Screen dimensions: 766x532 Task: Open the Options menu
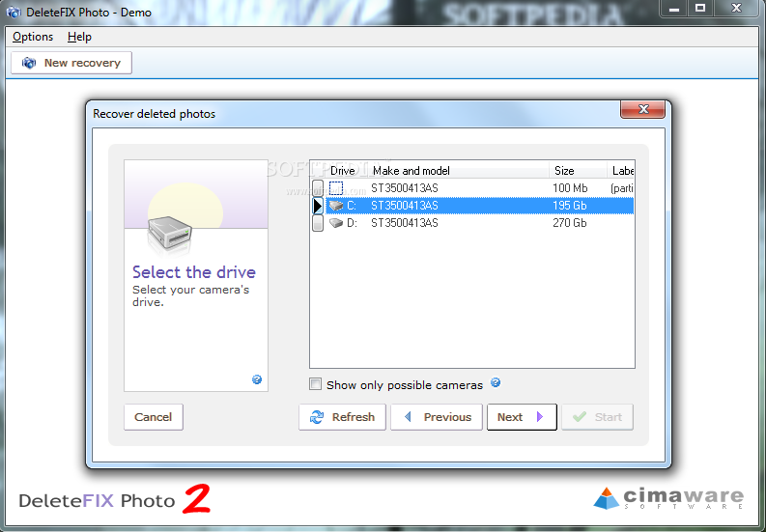(x=33, y=37)
